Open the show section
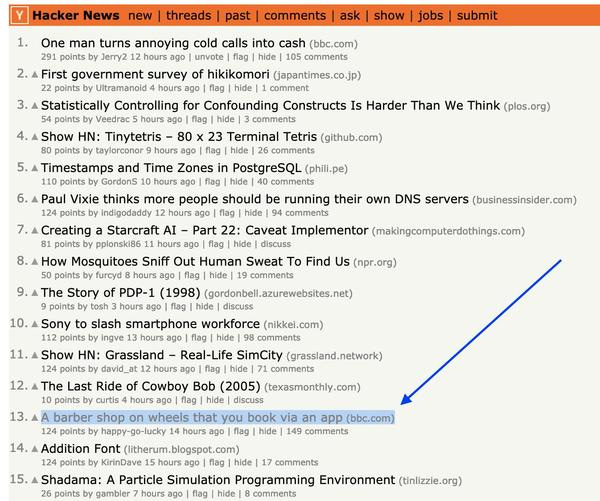The image size is (600, 501). click(389, 16)
